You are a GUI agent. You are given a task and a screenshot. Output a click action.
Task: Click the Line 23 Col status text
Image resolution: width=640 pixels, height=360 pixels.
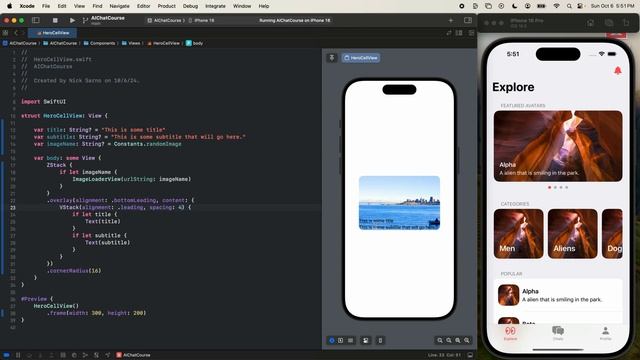tap(444, 355)
